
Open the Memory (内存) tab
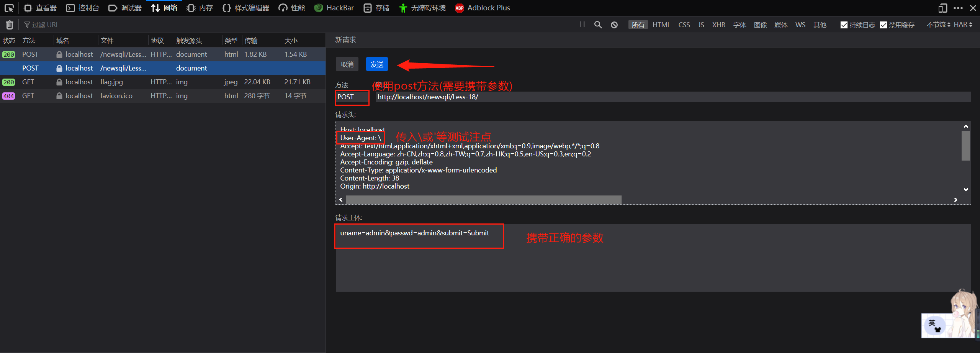click(200, 8)
